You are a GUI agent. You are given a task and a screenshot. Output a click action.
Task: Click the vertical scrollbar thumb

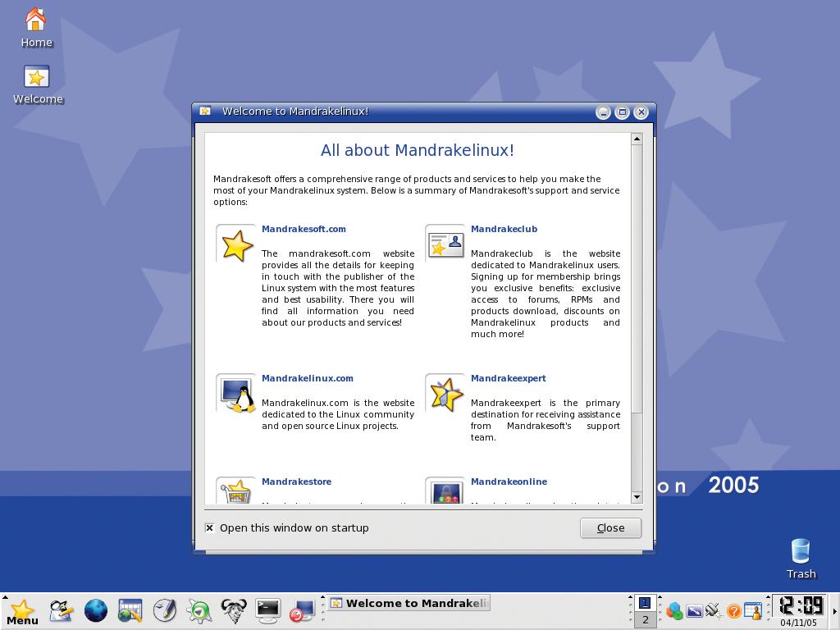(637, 279)
